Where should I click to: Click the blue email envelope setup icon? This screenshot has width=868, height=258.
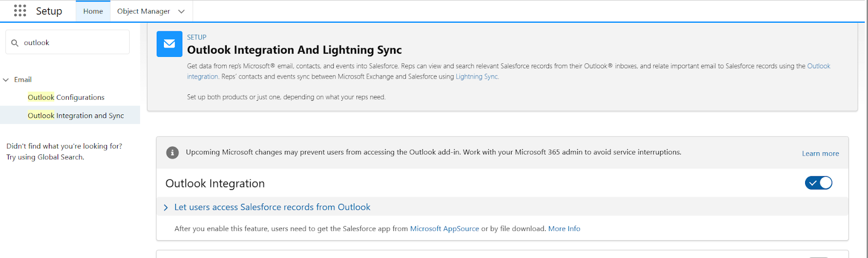pyautogui.click(x=169, y=44)
